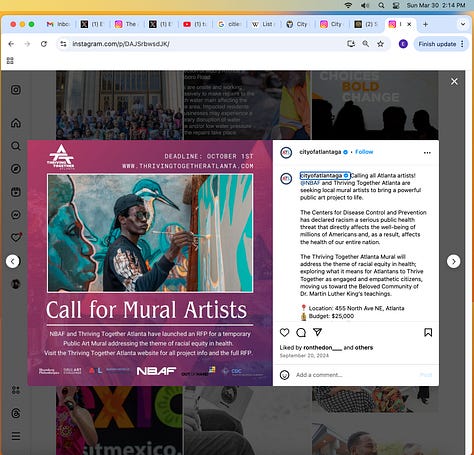Switch to Gmail Inbox tab
Viewport: 474px width, 455px height.
coord(59,24)
